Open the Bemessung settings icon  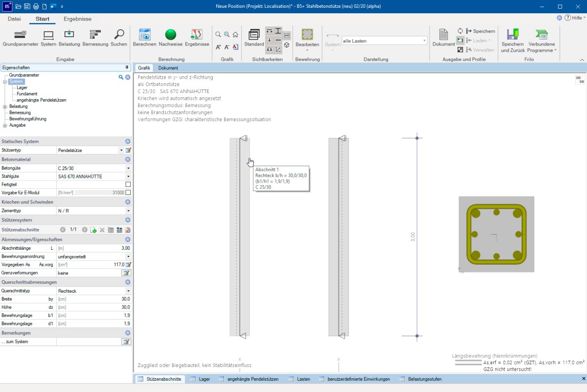(95, 34)
